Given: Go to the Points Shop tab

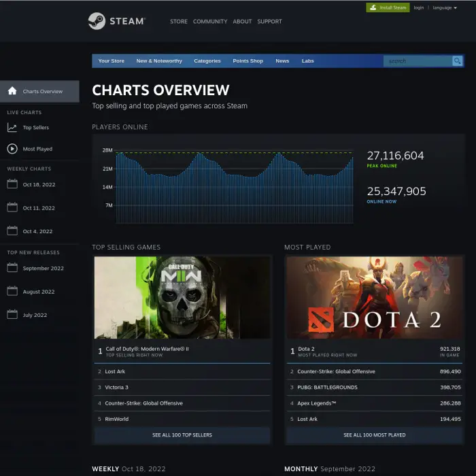Looking at the screenshot, I should click(248, 61).
